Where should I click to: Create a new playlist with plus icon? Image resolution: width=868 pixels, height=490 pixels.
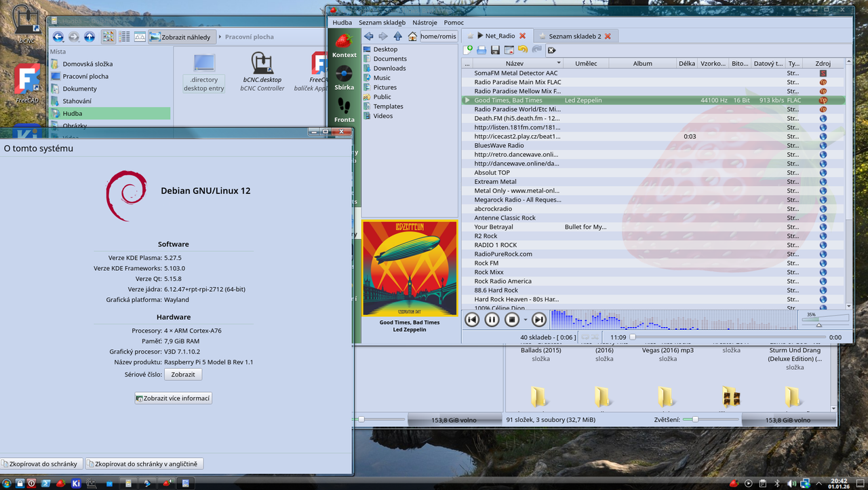468,50
